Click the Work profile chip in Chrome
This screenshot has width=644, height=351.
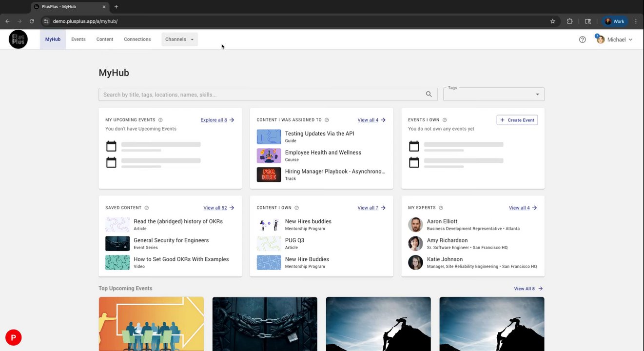point(615,21)
